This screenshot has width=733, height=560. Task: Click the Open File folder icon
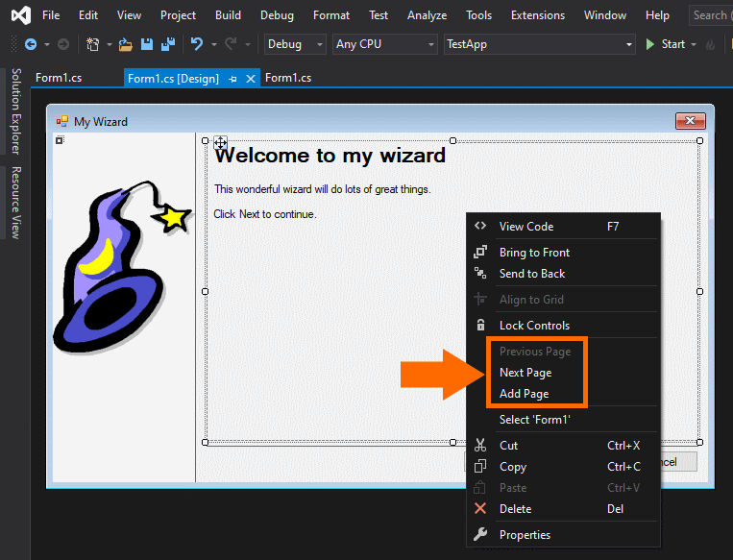[126, 44]
